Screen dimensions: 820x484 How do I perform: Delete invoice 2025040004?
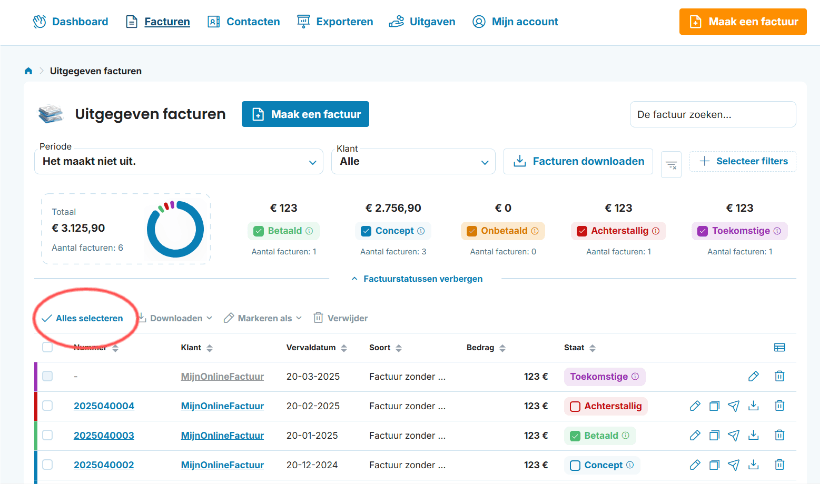[x=779, y=406]
